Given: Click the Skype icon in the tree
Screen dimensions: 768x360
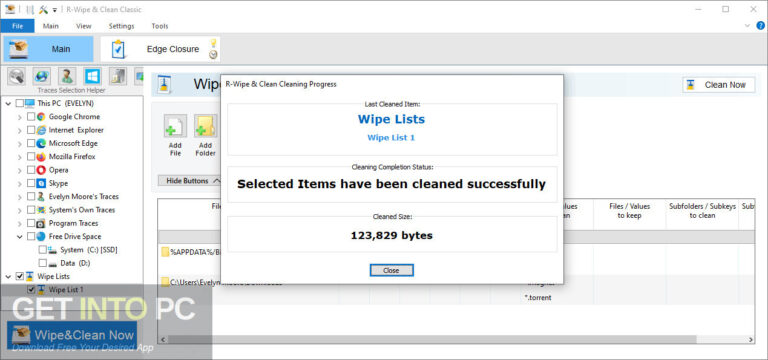Looking at the screenshot, I should click(41, 183).
